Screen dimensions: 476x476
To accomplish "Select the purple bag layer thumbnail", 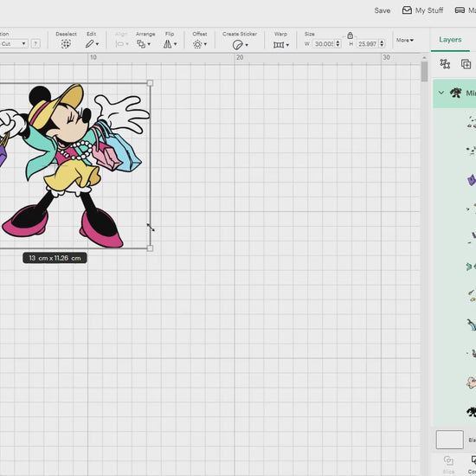I will 472,180.
